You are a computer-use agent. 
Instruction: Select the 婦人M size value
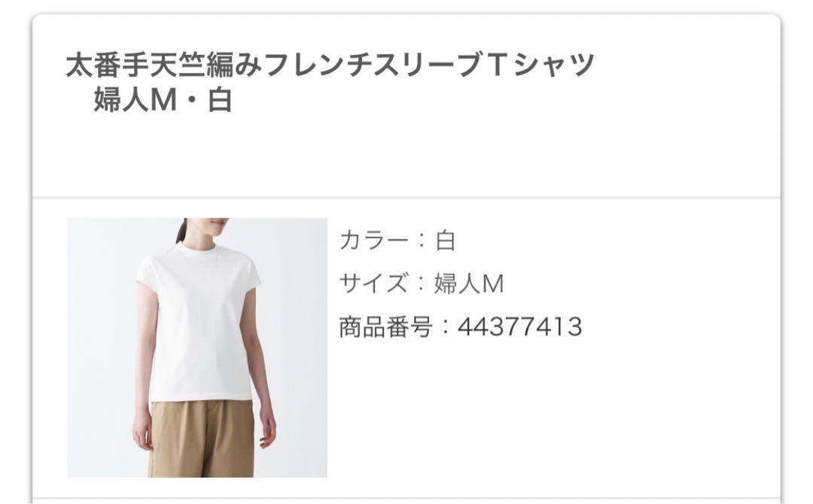point(469,284)
